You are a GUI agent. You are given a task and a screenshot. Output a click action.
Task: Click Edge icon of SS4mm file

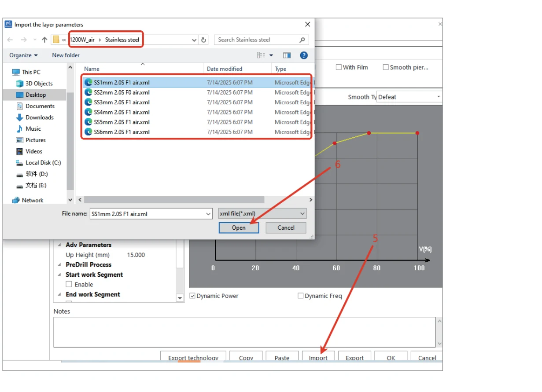88,112
